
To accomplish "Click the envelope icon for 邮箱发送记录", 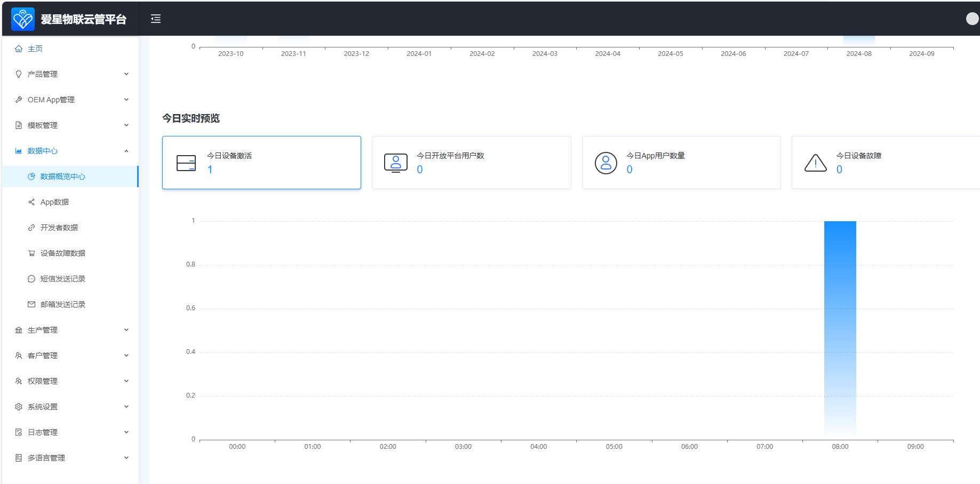I will pyautogui.click(x=31, y=304).
